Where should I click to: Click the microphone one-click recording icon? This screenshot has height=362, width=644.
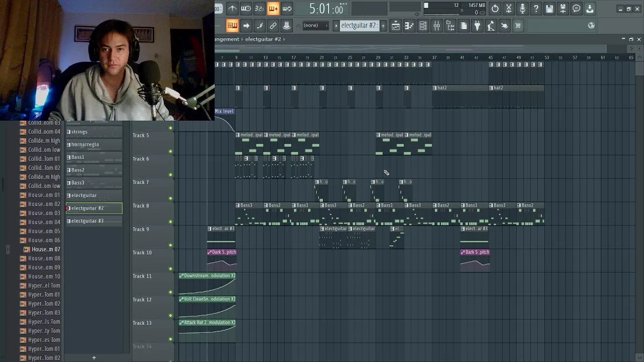coord(522,9)
